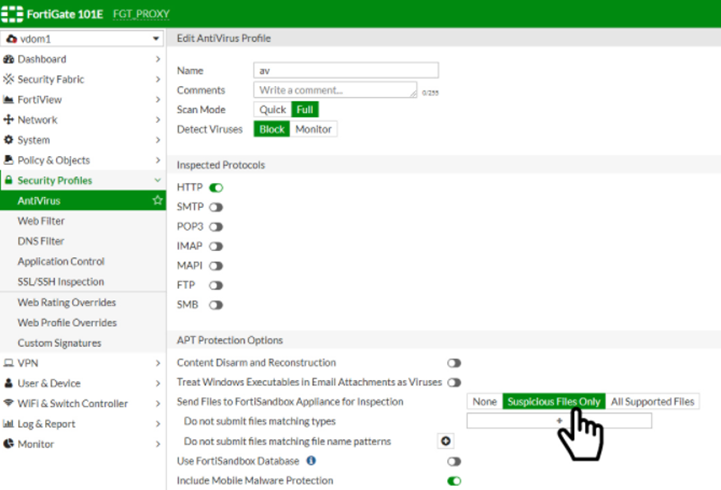Switch Detect Viruses to Monitor
Image resolution: width=721 pixels, height=490 pixels.
pyautogui.click(x=313, y=129)
